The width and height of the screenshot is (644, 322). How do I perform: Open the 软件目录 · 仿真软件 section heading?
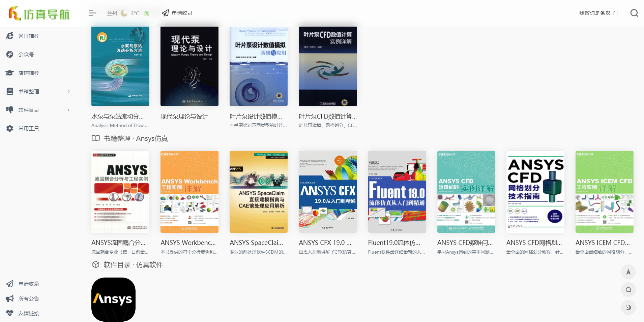click(x=133, y=265)
